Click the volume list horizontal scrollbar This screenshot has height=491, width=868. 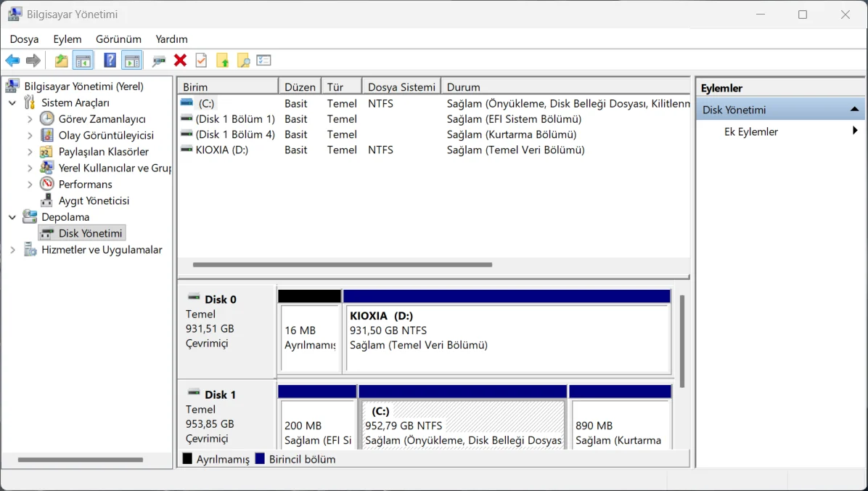click(342, 265)
